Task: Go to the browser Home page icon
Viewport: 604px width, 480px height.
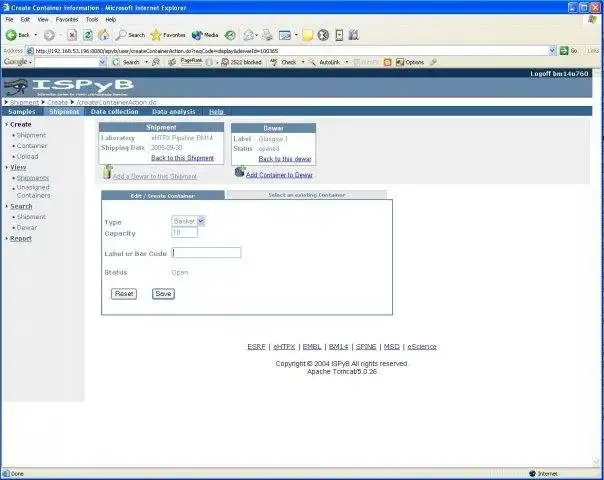Action: click(x=103, y=35)
